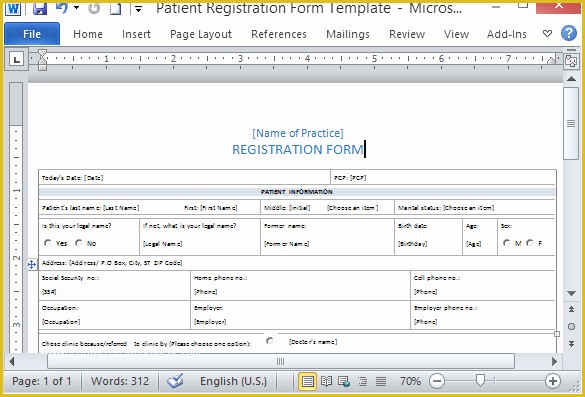Click the horizontal scrollbar right arrow
Viewport: 585px width, 397px height.
pyautogui.click(x=554, y=361)
